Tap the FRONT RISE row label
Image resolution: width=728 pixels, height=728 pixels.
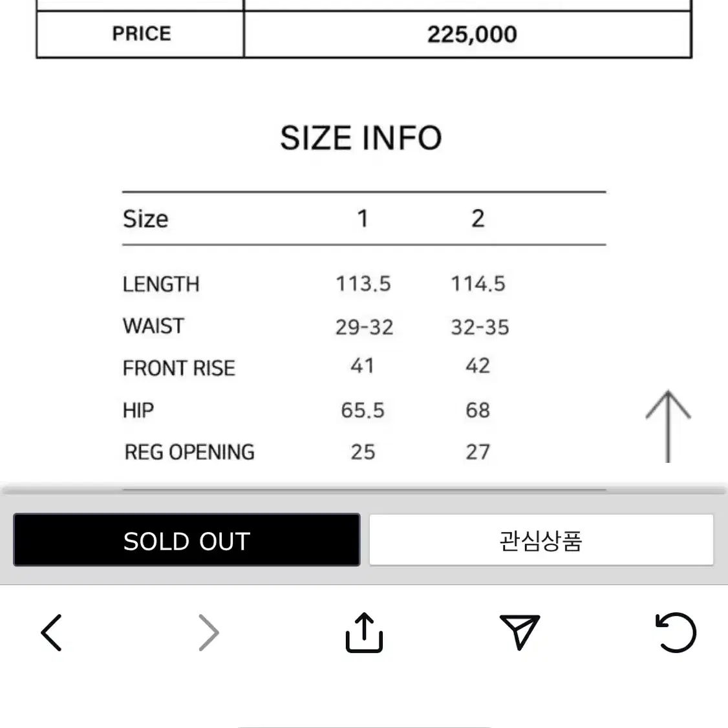point(178,368)
